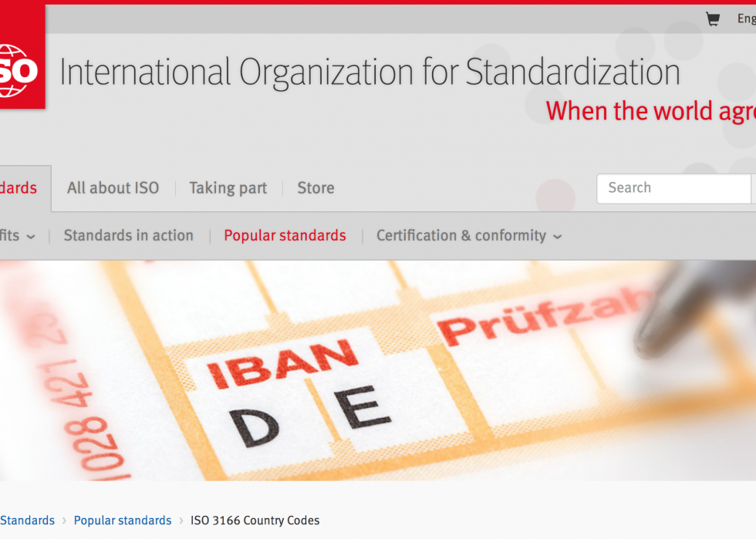The height and width of the screenshot is (539, 756).
Task: Expand the Benefits dropdown chevron
Action: pos(31,237)
